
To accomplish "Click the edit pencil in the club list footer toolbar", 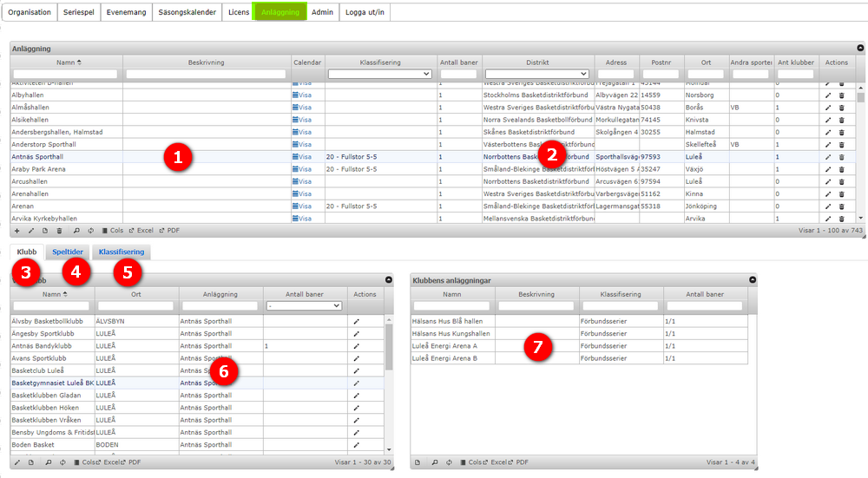I will click(x=17, y=462).
